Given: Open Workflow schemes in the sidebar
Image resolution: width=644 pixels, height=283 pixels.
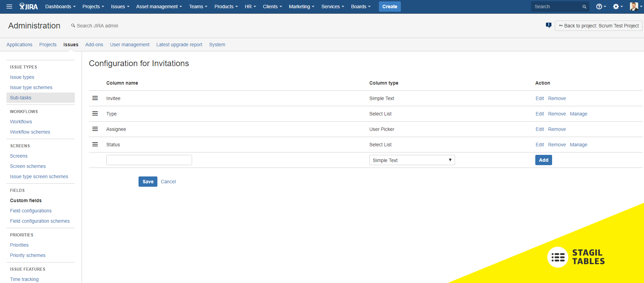Looking at the screenshot, I should click(30, 132).
